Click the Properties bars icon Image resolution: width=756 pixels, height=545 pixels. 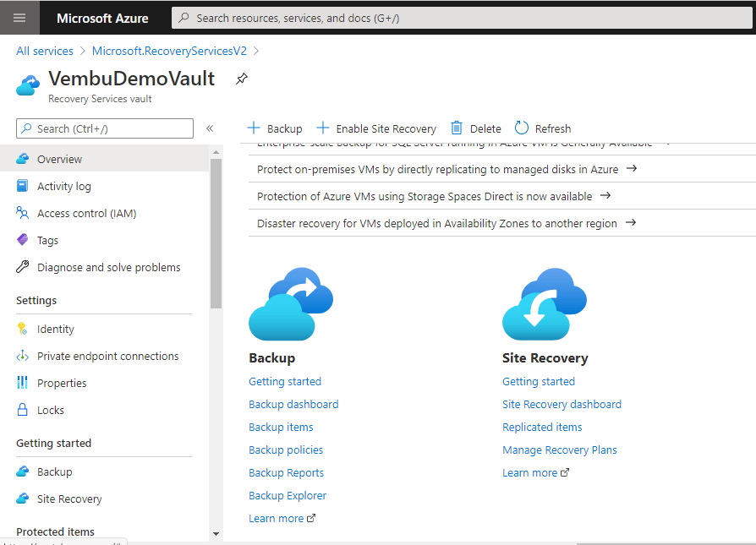[x=22, y=383]
